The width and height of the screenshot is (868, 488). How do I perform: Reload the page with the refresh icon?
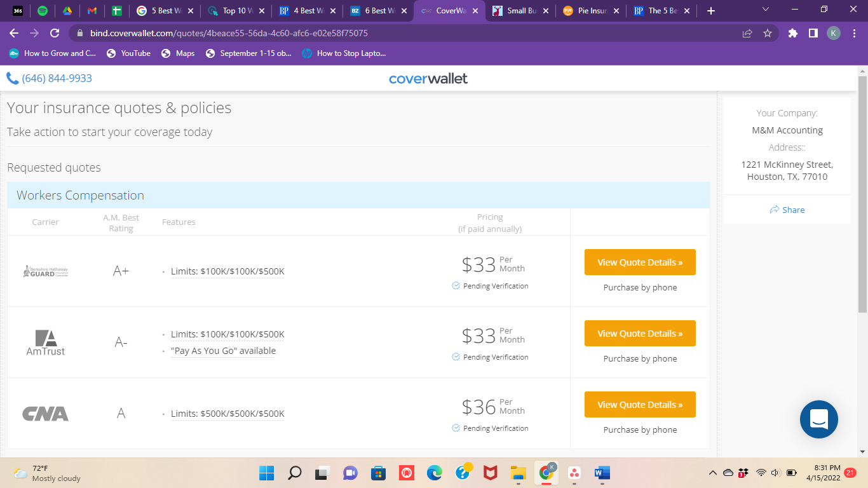[55, 33]
